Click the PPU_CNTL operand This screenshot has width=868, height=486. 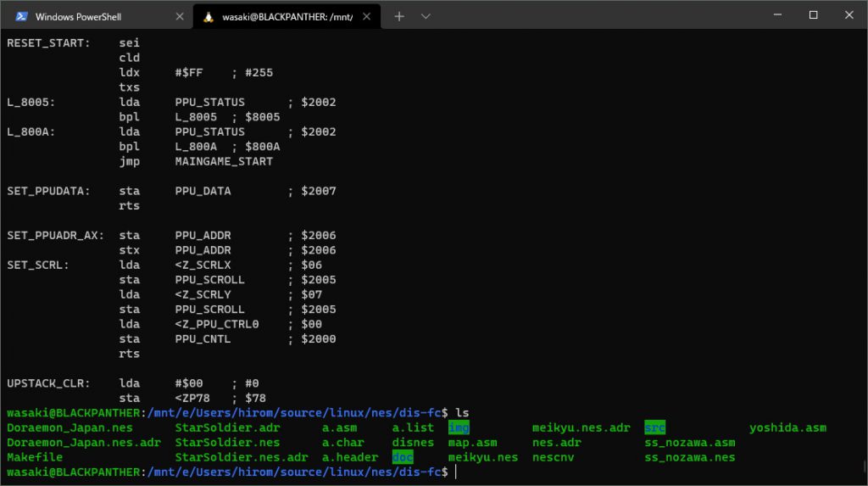click(x=203, y=339)
